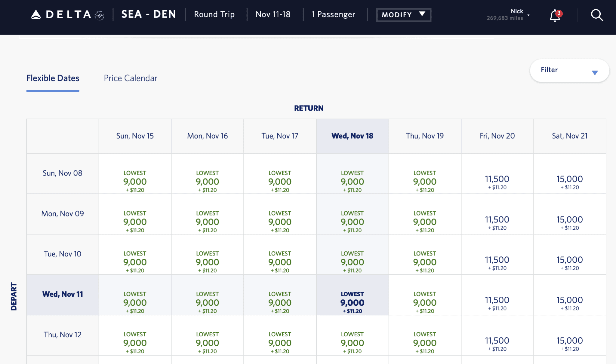The image size is (616, 364).
Task: Click the 1 Passenger indicator
Action: coord(333,14)
